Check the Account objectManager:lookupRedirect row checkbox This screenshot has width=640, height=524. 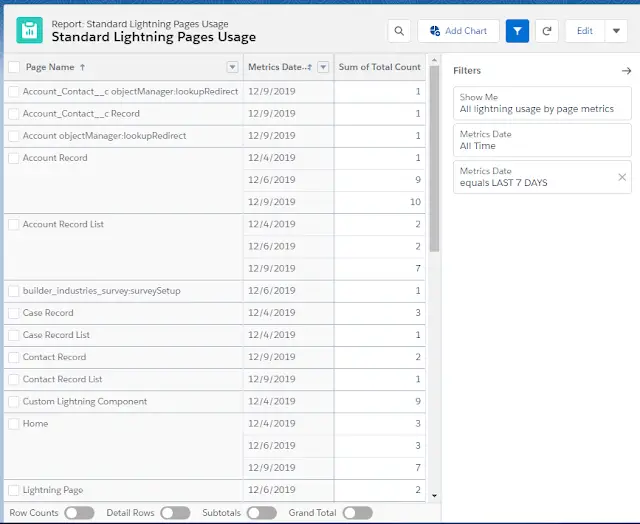coord(13,136)
